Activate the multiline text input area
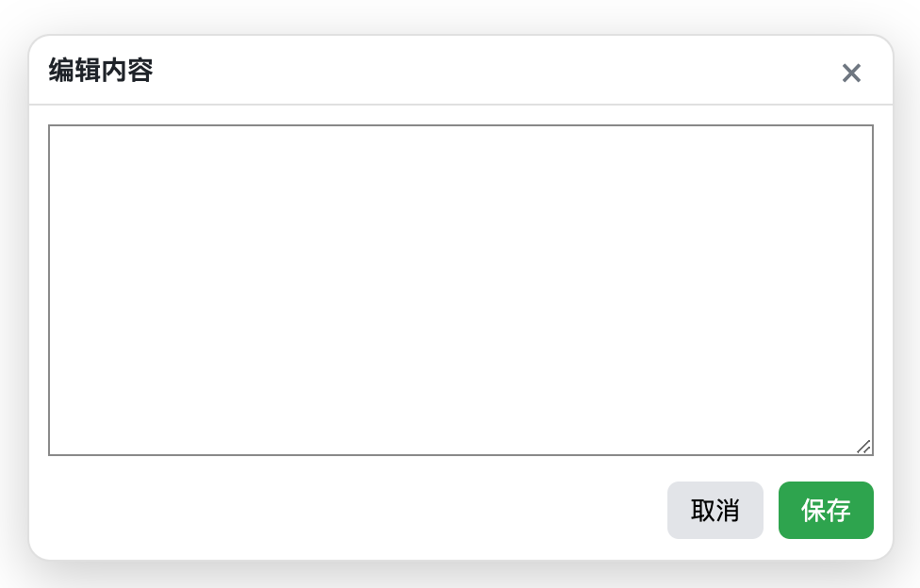The height and width of the screenshot is (588, 920). pyautogui.click(x=460, y=289)
